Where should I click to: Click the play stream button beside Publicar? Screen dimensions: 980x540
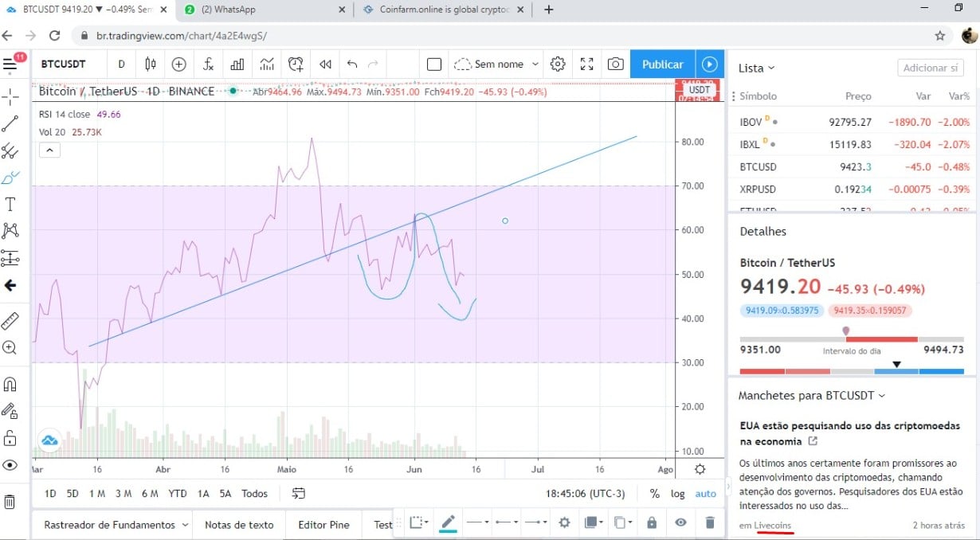[709, 65]
